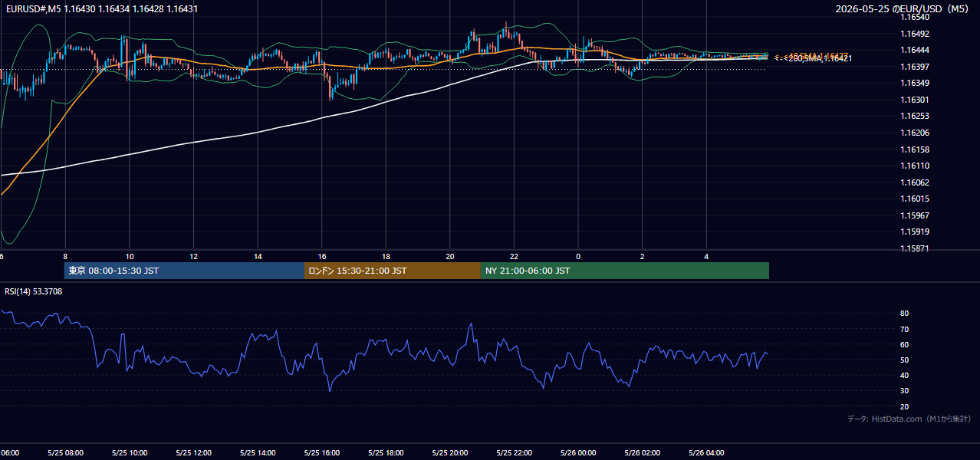Click the NY 21:00-06:00 JST session bar
This screenshot has height=460, width=980.
pyautogui.click(x=625, y=271)
